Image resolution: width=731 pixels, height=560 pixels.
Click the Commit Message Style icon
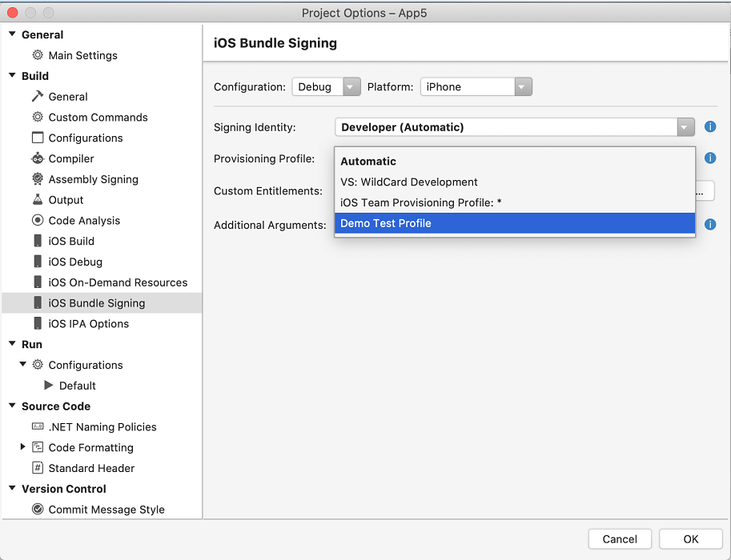point(38,509)
